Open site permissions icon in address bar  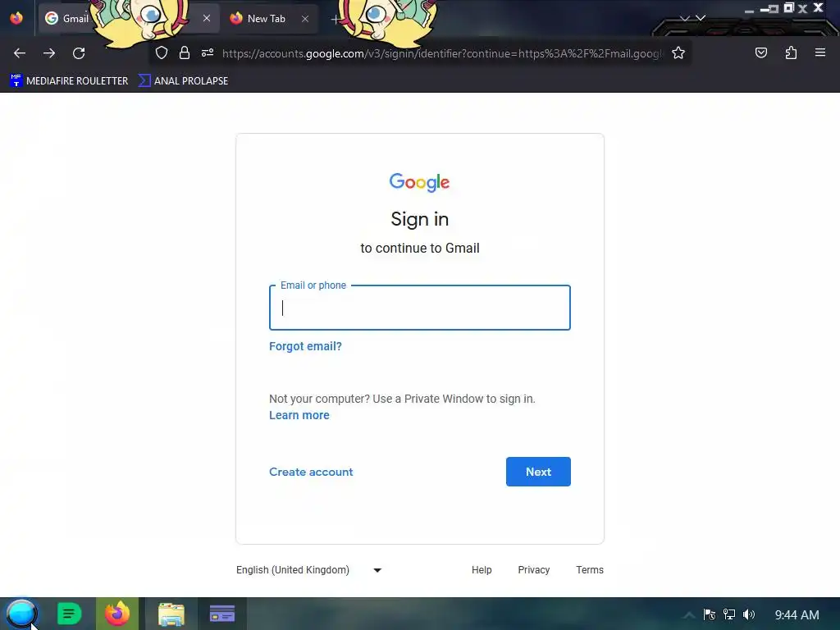pyautogui.click(x=208, y=52)
